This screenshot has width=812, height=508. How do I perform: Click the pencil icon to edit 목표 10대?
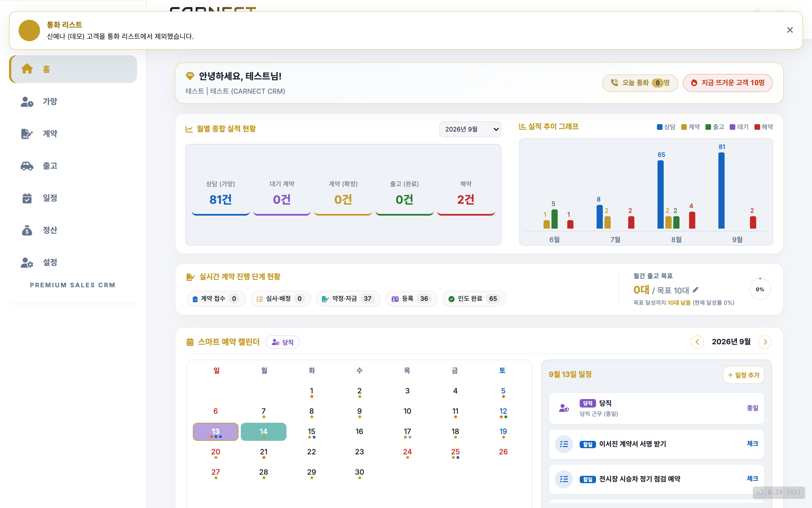pyautogui.click(x=696, y=290)
